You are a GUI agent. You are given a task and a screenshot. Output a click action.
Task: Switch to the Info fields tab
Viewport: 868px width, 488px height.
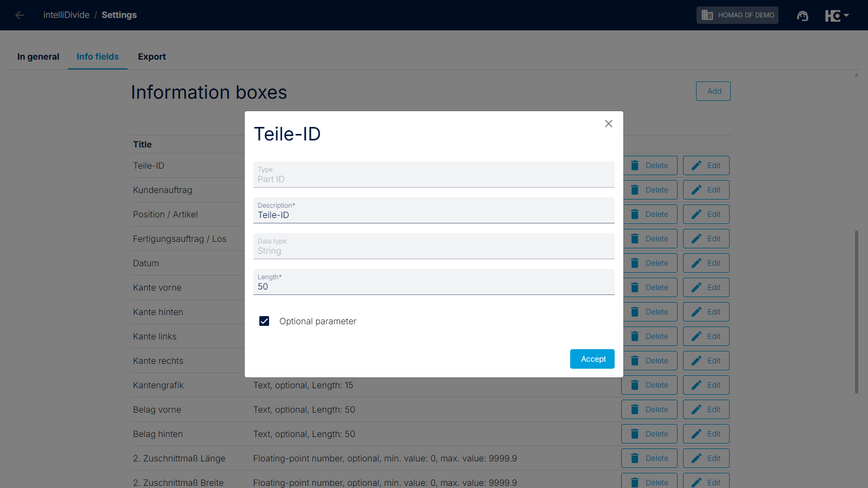(x=98, y=56)
